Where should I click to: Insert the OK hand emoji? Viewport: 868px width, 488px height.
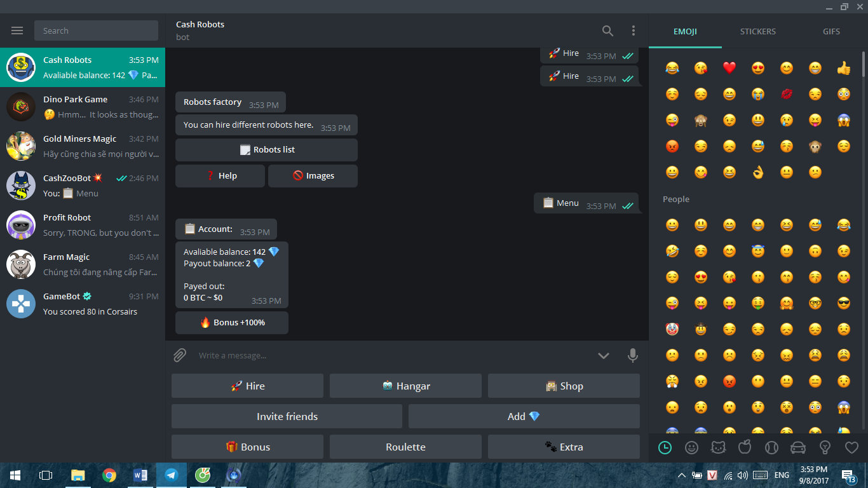(x=757, y=172)
